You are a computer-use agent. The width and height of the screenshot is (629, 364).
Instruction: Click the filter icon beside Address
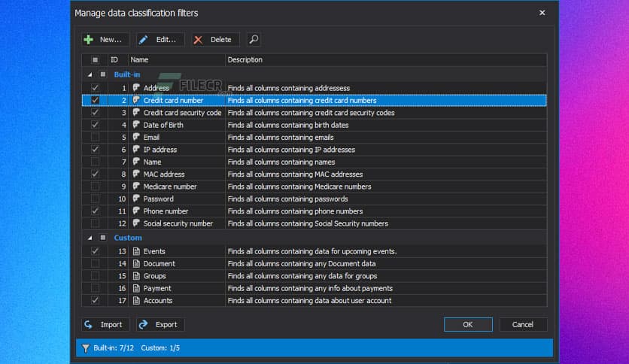point(136,87)
